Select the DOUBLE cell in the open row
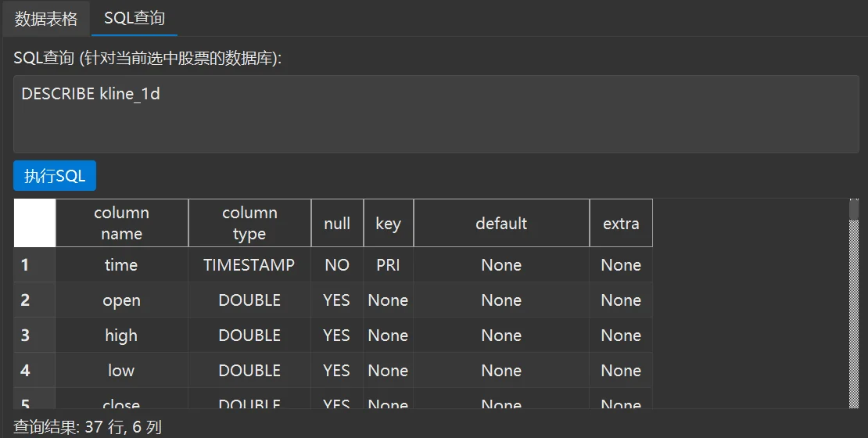868x438 pixels. 249,300
